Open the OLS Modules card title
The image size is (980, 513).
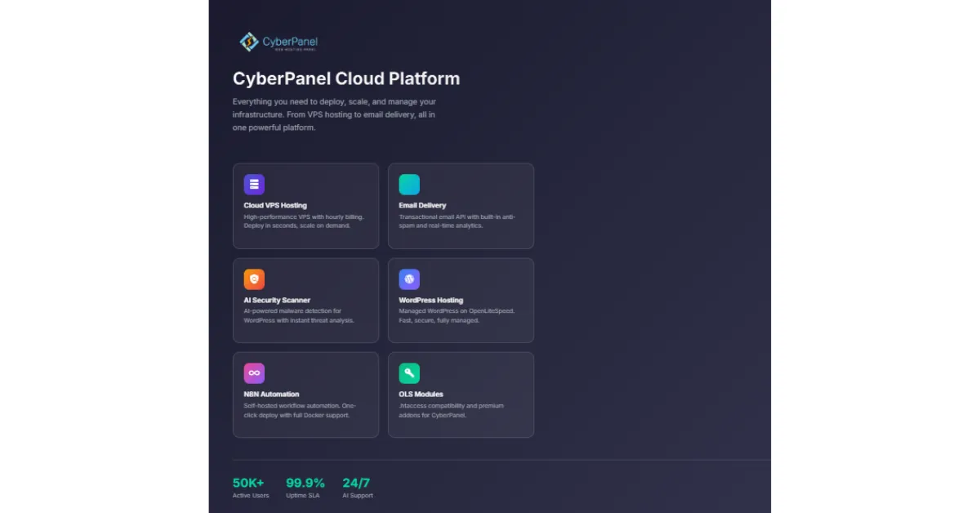[x=421, y=395]
